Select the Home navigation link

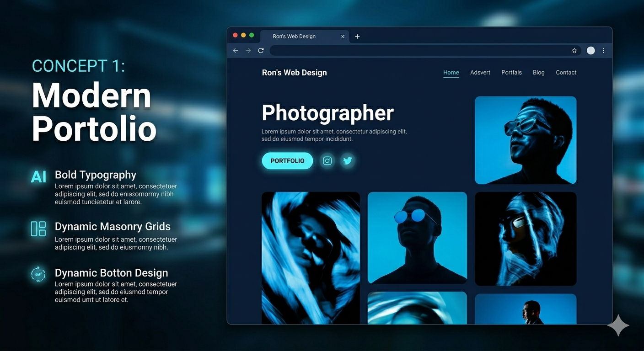pyautogui.click(x=451, y=72)
